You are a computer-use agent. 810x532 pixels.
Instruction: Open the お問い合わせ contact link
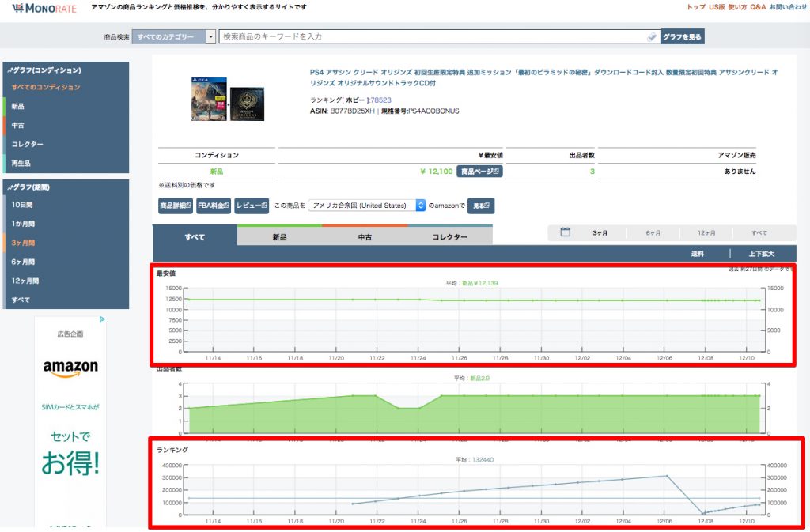788,7
